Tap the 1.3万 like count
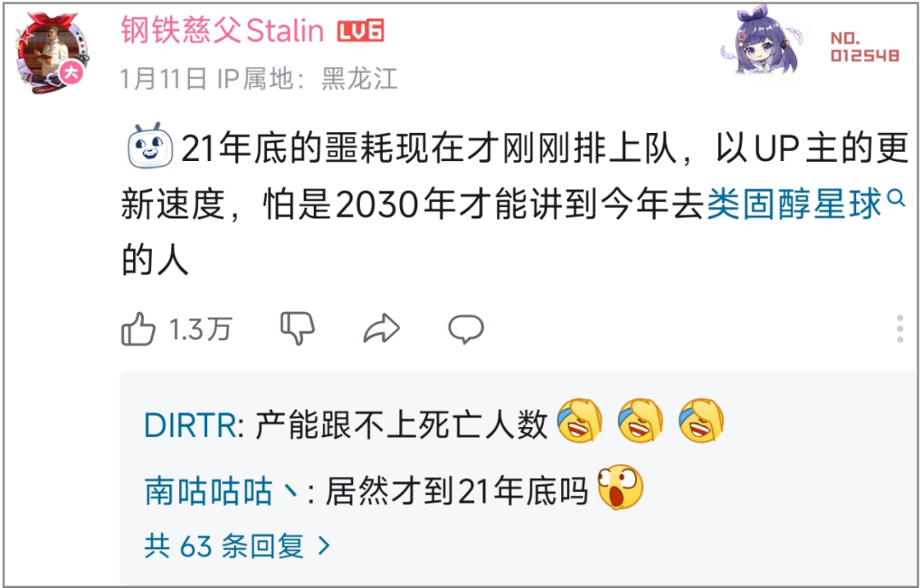 pyautogui.click(x=200, y=329)
